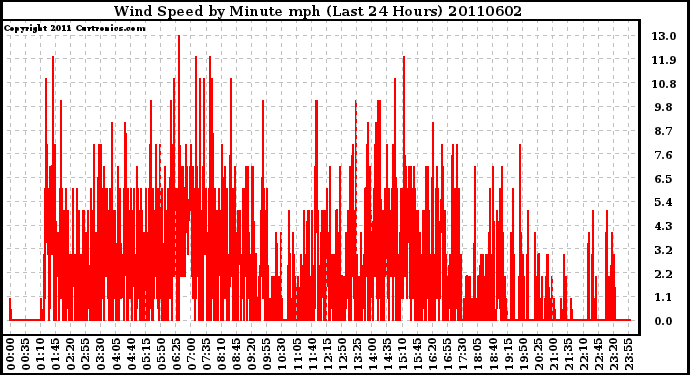690x375 pixels.
Task: Click the 18:40 time label
Action: [492, 355]
